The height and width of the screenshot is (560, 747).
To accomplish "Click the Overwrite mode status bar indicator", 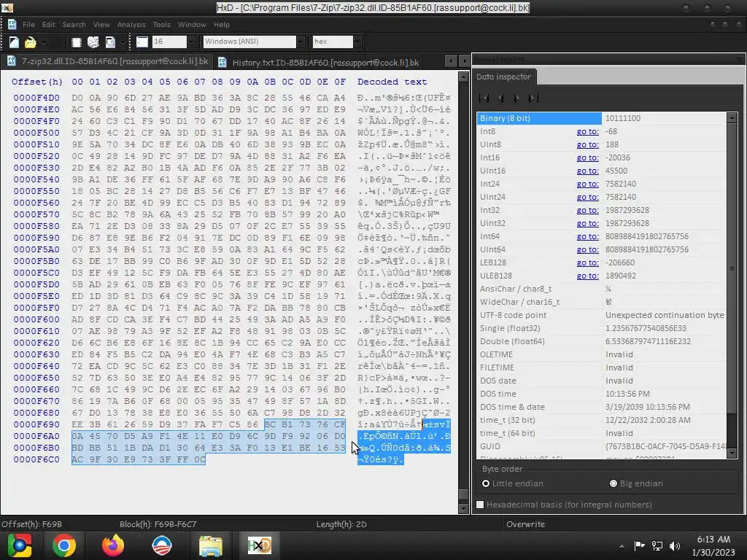I will pyautogui.click(x=525, y=524).
